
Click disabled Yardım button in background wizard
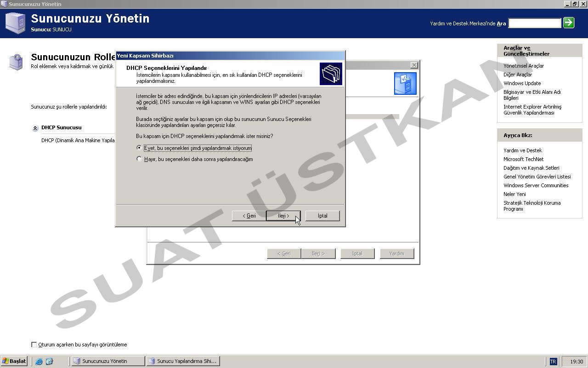pyautogui.click(x=396, y=253)
